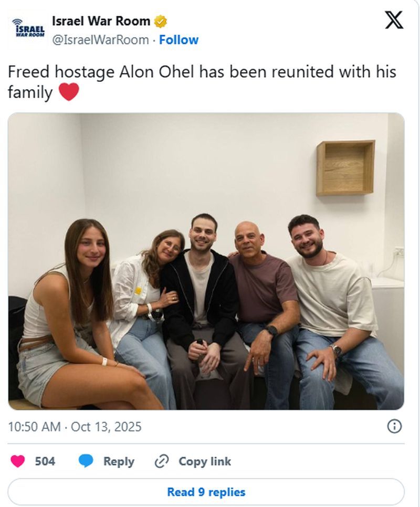
Task: Open the family reunion photo
Action: tap(206, 261)
